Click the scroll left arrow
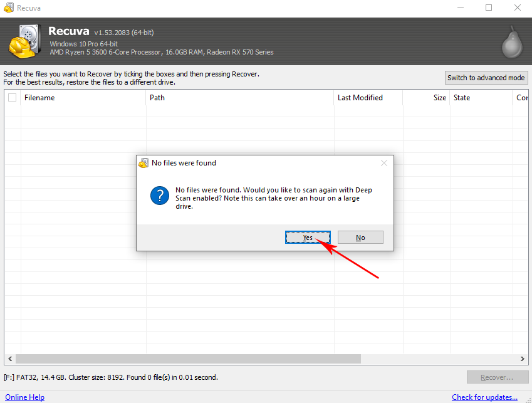Image resolution: width=532 pixels, height=403 pixels. (10, 359)
